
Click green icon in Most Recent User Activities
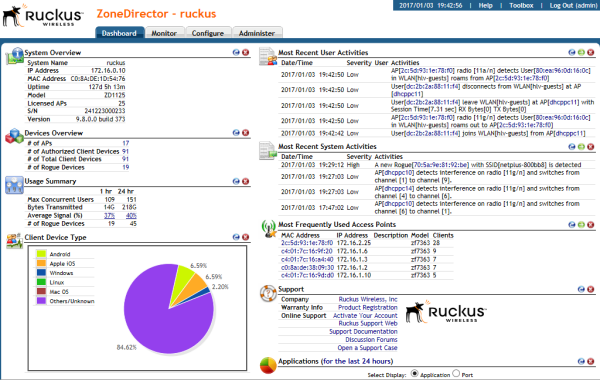(581, 52)
